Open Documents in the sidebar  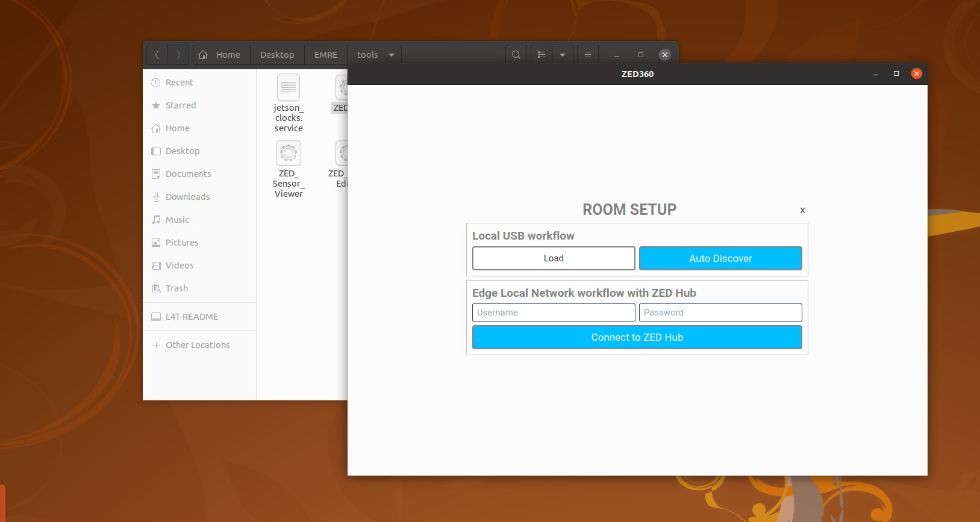click(x=199, y=174)
